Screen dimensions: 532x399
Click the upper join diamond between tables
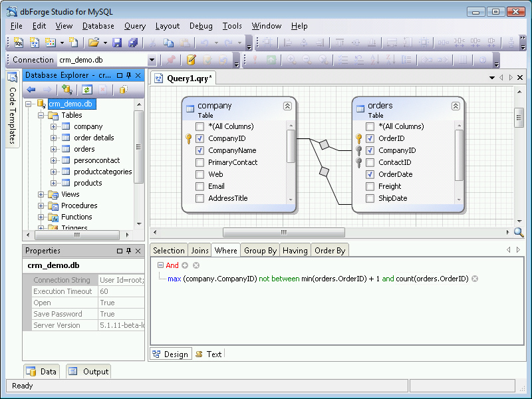325,144
